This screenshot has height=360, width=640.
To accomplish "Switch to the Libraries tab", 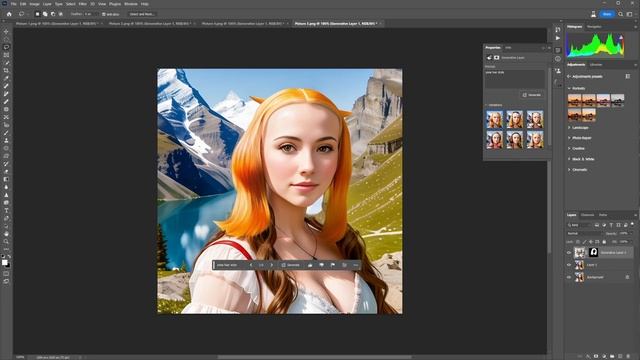I will coord(596,64).
